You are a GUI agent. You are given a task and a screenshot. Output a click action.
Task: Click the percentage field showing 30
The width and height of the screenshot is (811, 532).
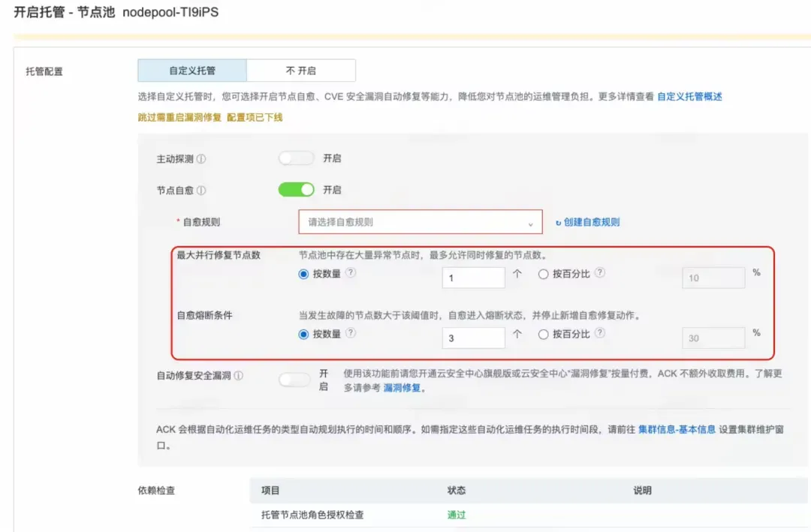pos(713,338)
